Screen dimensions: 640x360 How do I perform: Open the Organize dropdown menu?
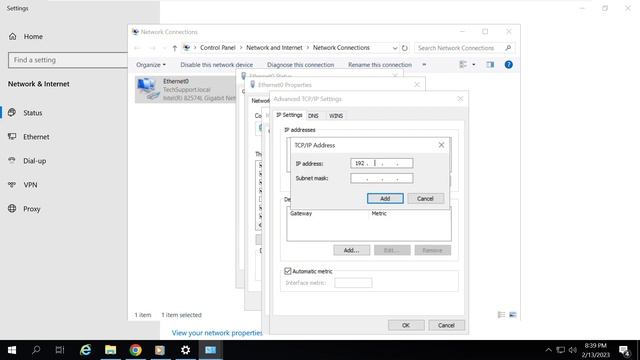[x=151, y=64]
